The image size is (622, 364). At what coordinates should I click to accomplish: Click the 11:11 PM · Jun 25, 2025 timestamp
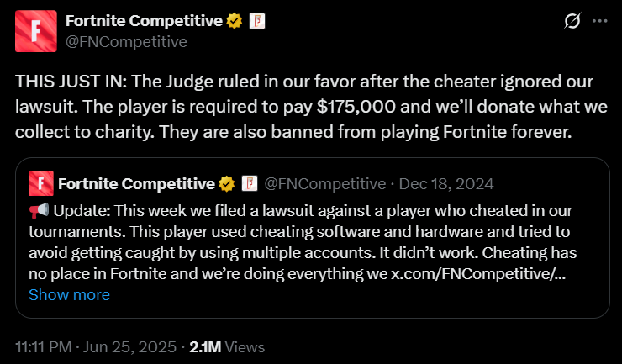click(x=96, y=346)
